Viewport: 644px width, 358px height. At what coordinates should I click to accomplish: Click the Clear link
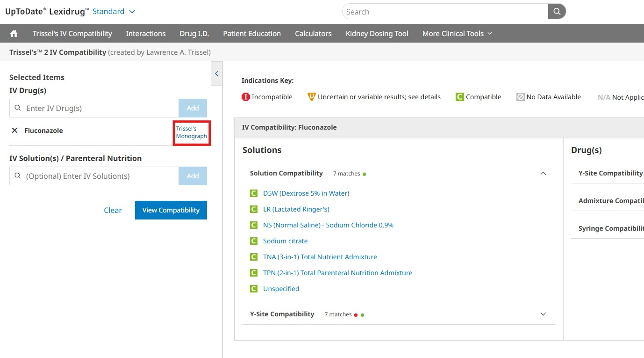[113, 210]
